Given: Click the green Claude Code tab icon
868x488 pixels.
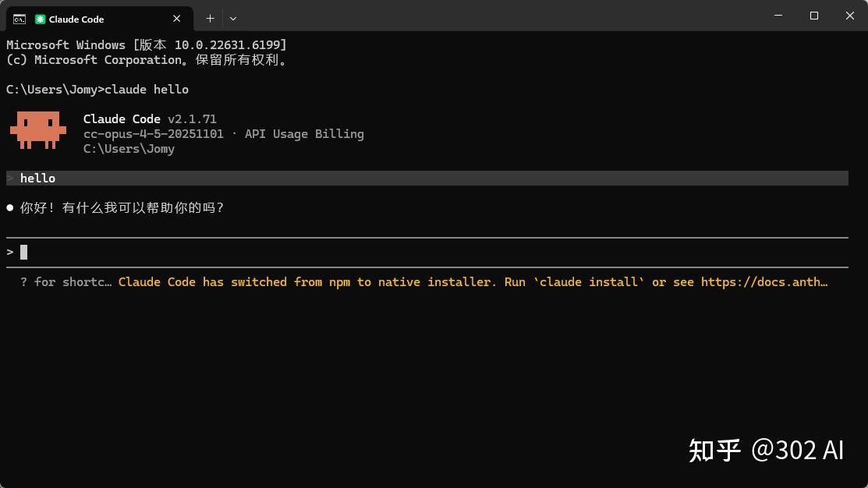Looking at the screenshot, I should tap(41, 19).
